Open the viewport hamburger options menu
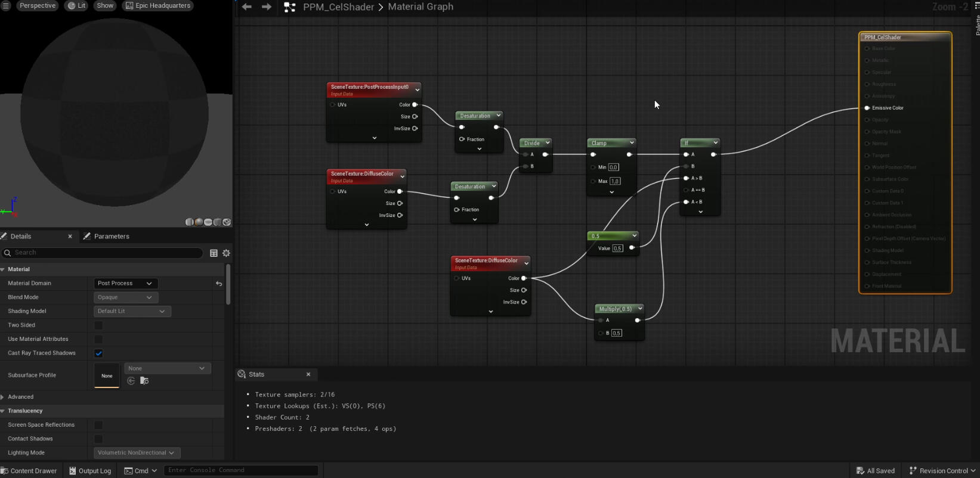Image resolution: width=980 pixels, height=478 pixels. (x=6, y=5)
